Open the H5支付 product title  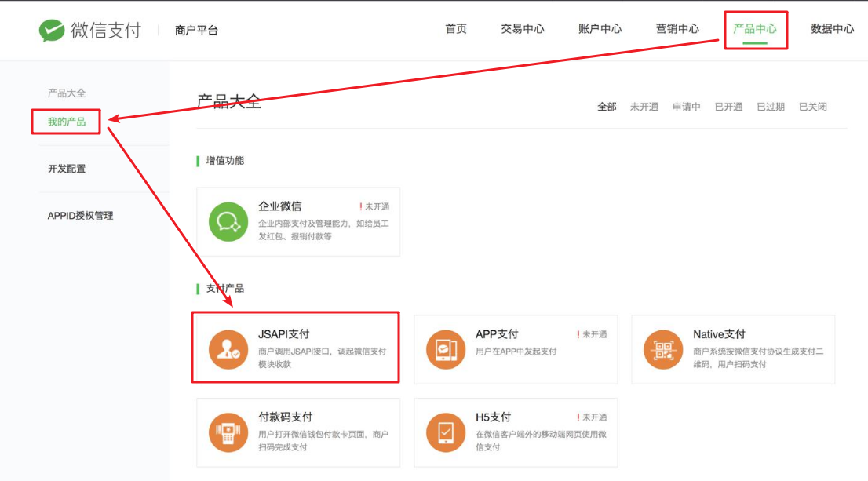point(493,417)
